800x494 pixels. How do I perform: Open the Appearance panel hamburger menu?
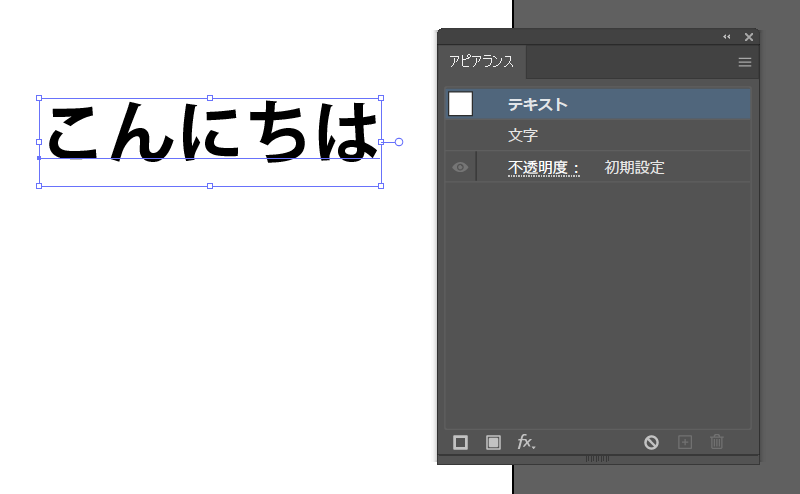click(744, 62)
